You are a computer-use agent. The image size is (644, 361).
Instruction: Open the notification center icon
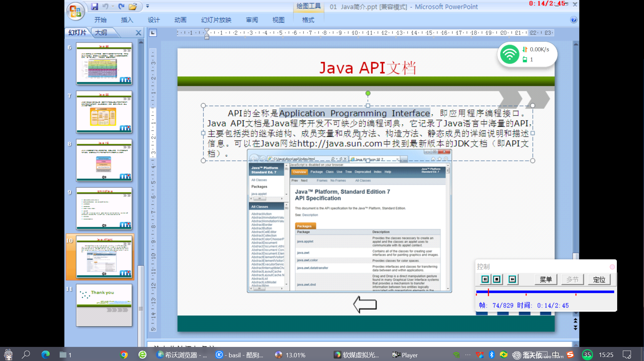pyautogui.click(x=627, y=355)
